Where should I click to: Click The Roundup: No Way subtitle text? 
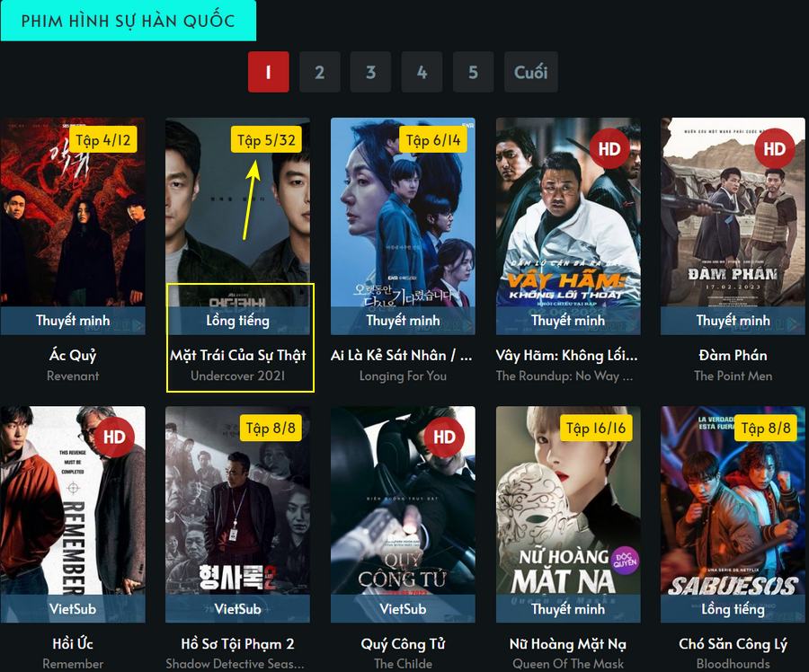[x=565, y=376]
